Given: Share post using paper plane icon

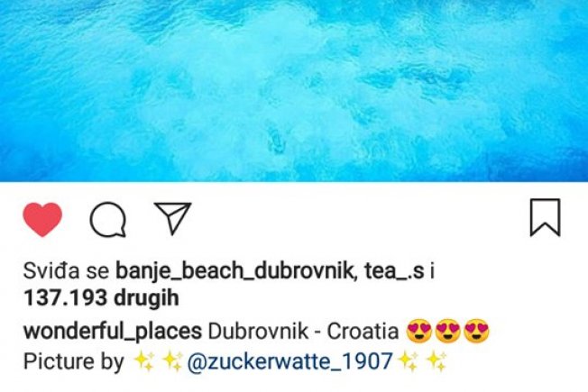Looking at the screenshot, I should [x=173, y=218].
